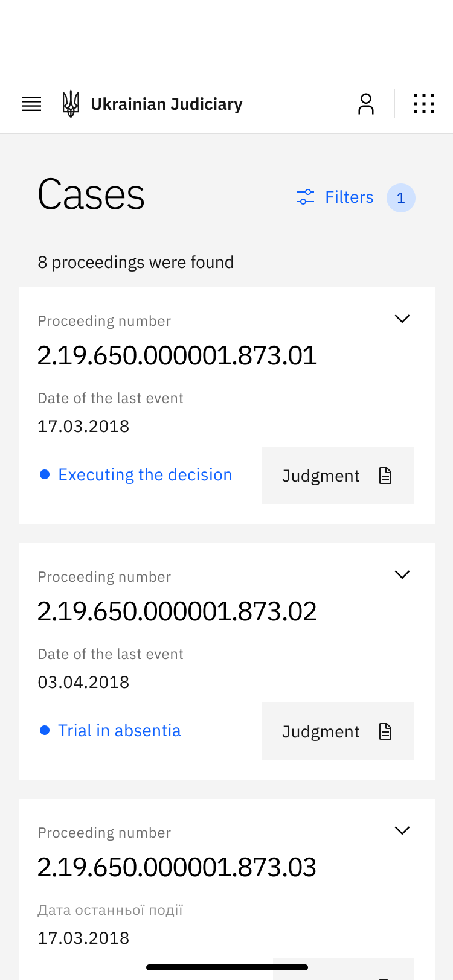Open the user profile icon
The height and width of the screenshot is (980, 453).
(366, 104)
